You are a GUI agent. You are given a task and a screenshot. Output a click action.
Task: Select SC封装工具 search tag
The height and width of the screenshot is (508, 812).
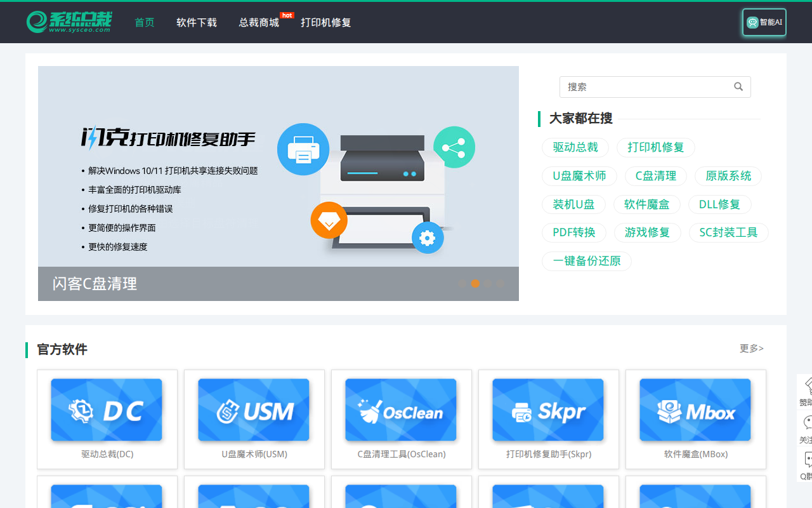[x=728, y=232]
